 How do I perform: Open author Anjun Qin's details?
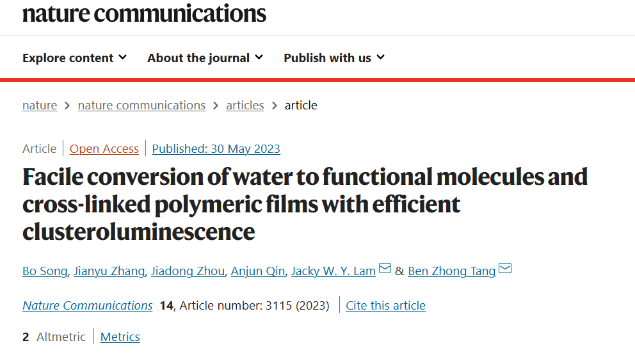pyautogui.click(x=258, y=271)
